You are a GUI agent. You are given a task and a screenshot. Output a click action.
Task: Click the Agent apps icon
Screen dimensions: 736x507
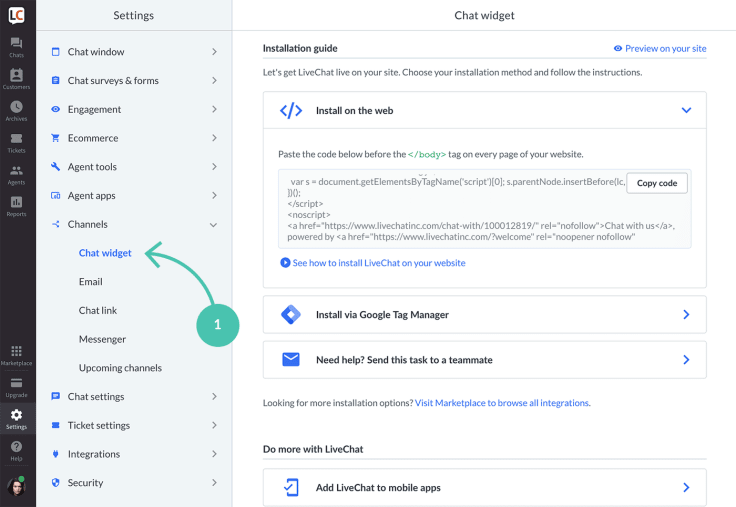[x=55, y=195]
